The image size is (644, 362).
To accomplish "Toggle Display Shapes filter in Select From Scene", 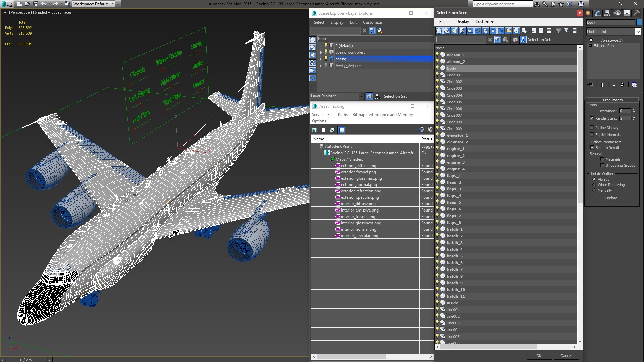I will [x=447, y=31].
